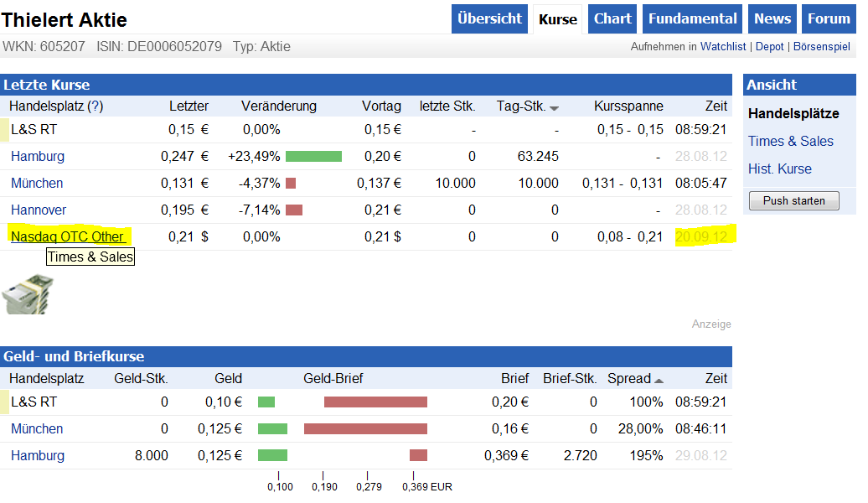This screenshot has width=868, height=503.
Task: Click the ISIN DE0006052079 text
Action: 159,47
